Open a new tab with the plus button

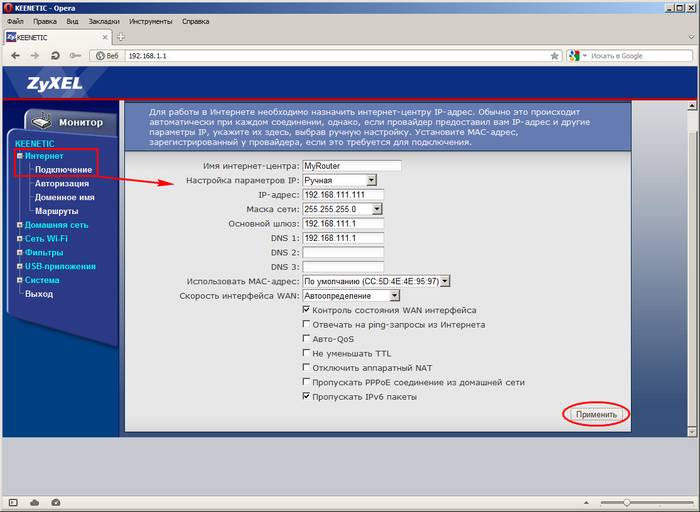click(x=121, y=37)
